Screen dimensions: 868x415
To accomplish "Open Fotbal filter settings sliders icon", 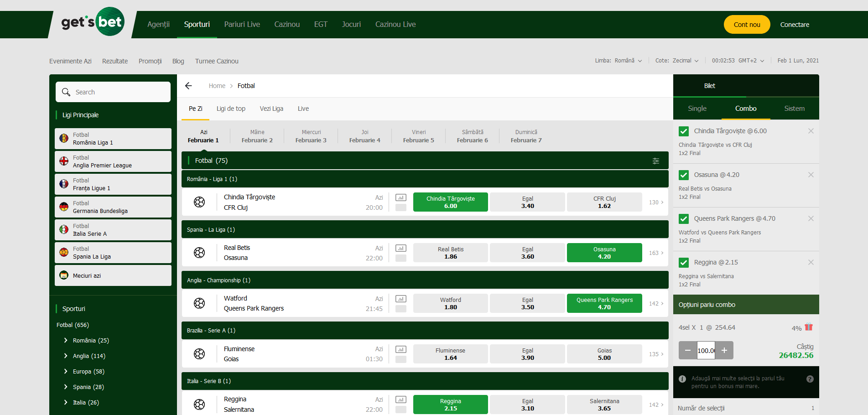I will (656, 161).
